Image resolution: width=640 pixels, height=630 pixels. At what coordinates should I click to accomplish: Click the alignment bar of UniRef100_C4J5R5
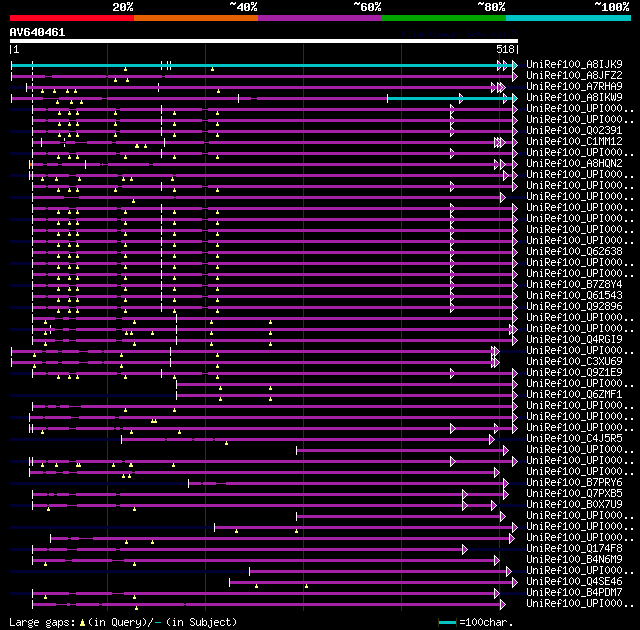tap(306, 439)
